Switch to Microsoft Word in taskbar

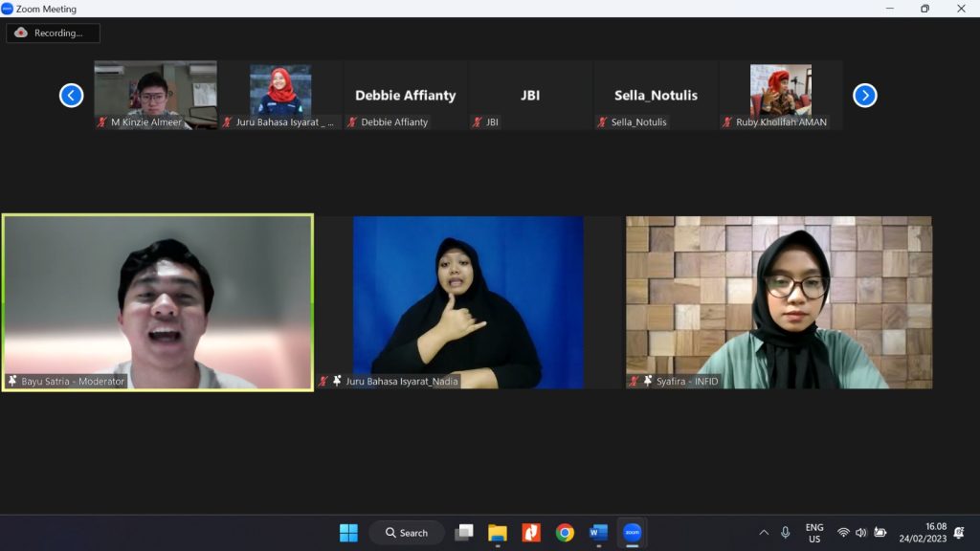(x=598, y=533)
